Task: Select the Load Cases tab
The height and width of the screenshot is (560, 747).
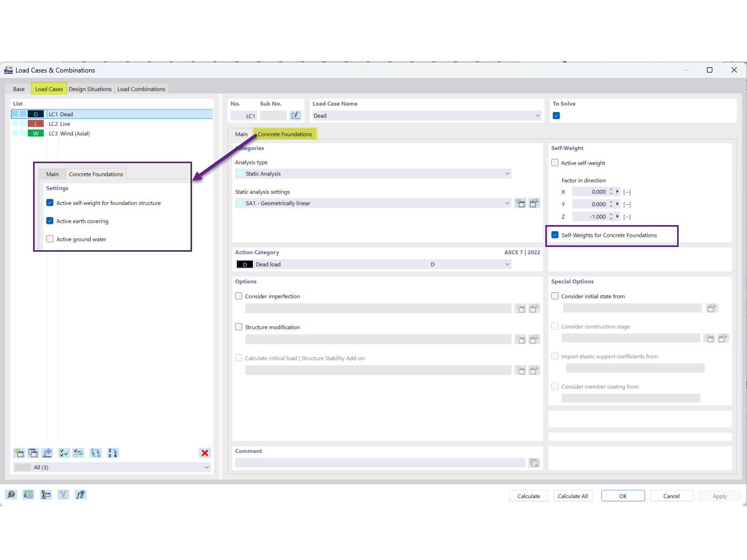Action: point(49,89)
